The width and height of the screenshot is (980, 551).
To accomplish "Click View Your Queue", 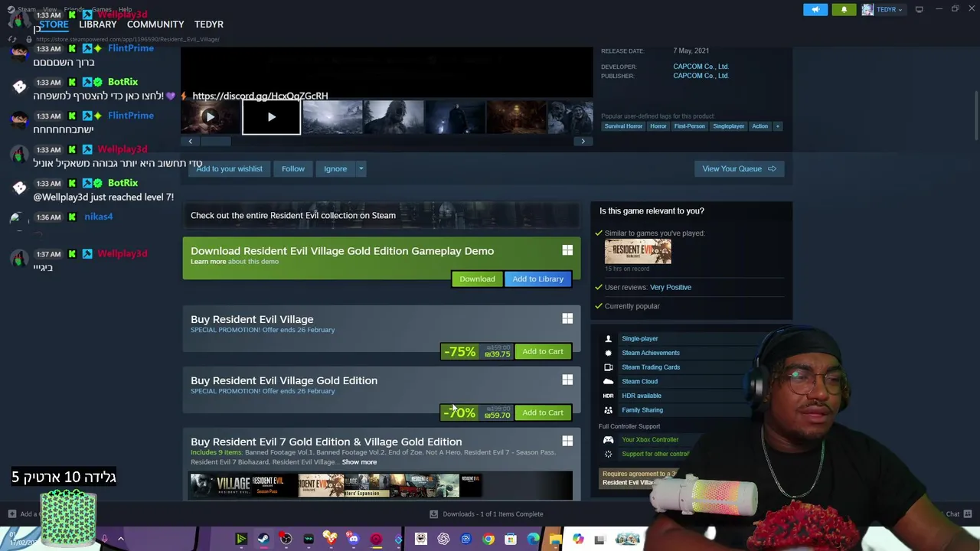I will [x=739, y=168].
